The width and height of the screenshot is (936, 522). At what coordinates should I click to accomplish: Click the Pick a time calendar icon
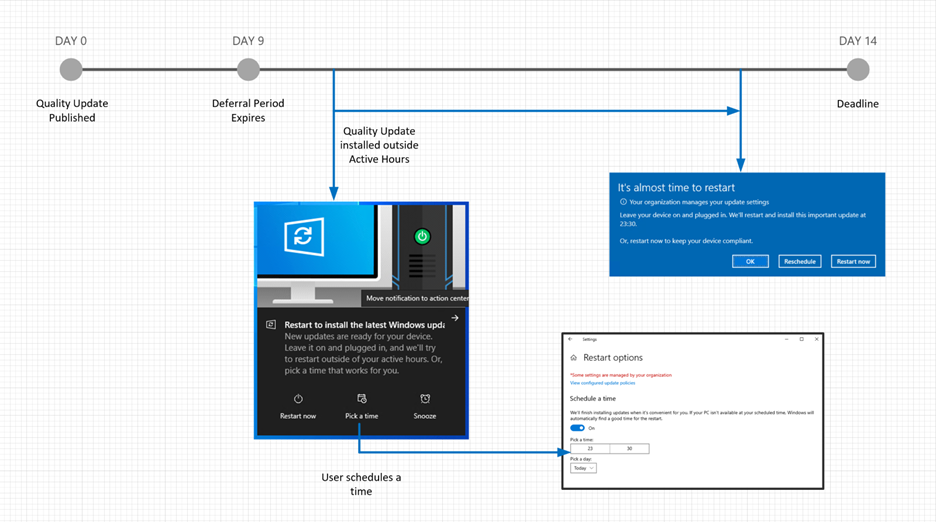pyautogui.click(x=361, y=399)
